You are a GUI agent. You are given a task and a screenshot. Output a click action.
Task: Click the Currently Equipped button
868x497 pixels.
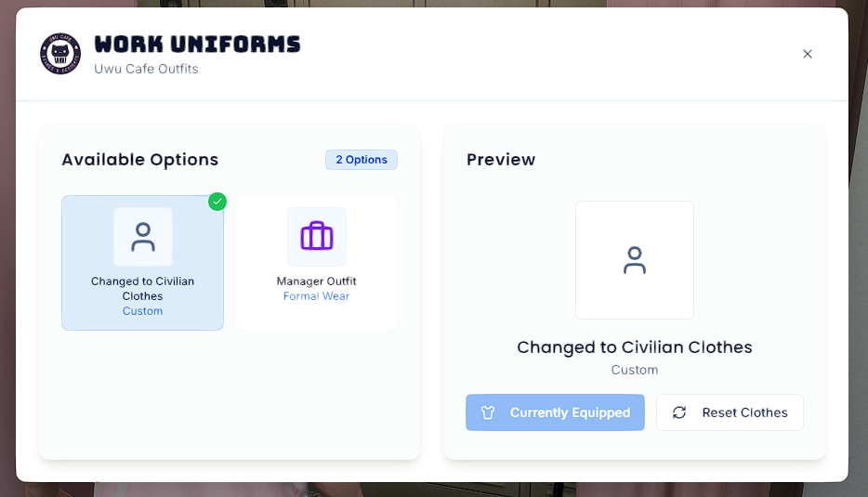point(555,412)
